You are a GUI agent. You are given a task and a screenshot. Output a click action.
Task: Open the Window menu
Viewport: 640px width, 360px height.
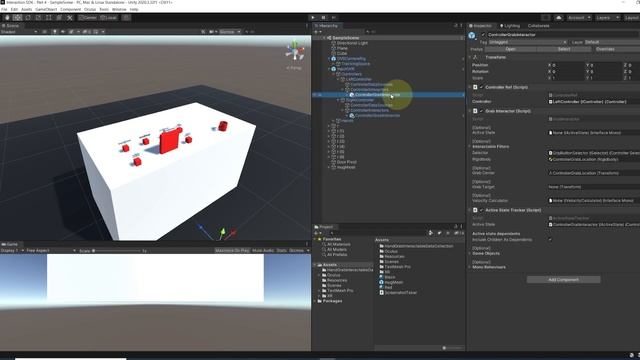(x=119, y=9)
